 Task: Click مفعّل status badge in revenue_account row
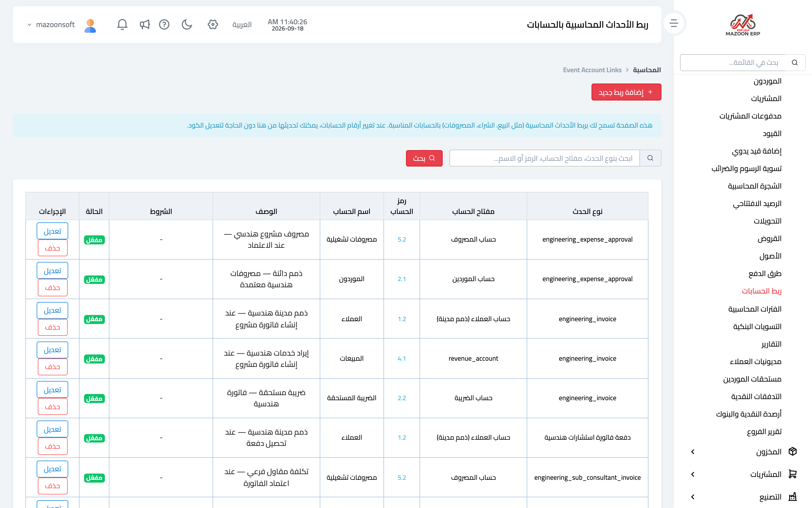(x=94, y=359)
